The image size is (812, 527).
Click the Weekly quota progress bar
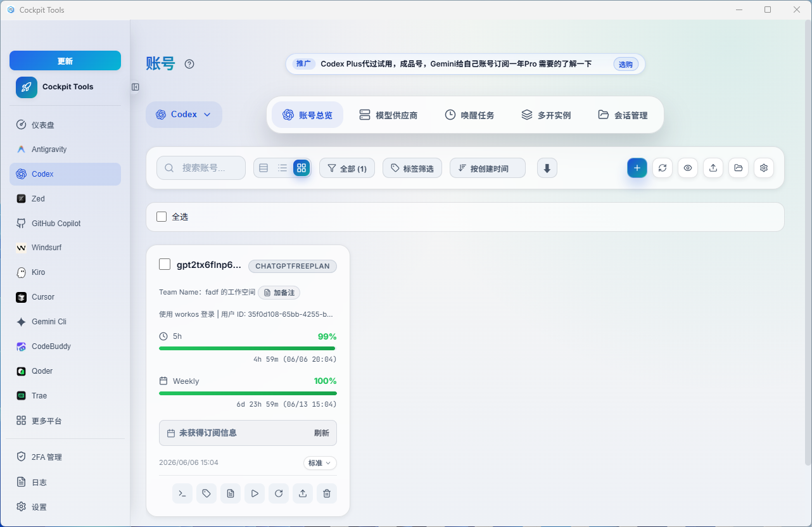[x=248, y=393]
